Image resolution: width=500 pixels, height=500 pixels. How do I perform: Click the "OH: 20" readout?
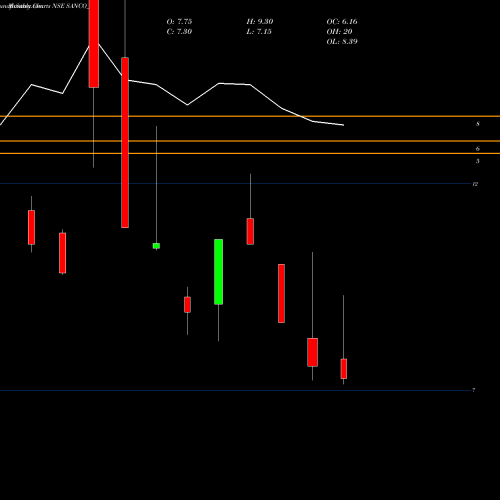click(x=339, y=32)
